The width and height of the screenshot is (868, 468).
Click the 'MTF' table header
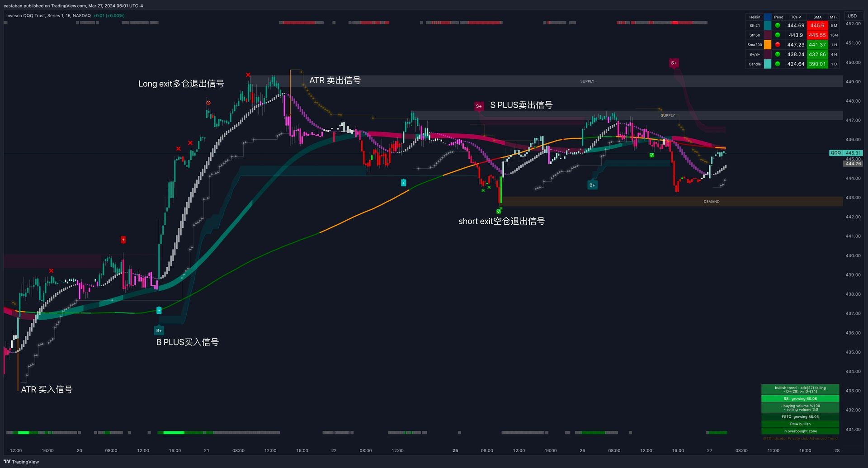click(x=834, y=17)
